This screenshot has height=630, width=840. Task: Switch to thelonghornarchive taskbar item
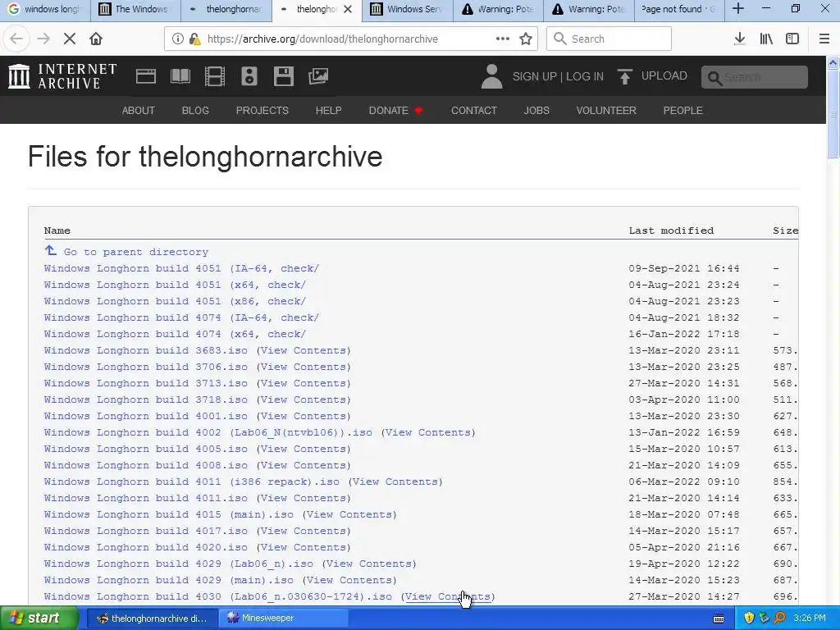[152, 618]
